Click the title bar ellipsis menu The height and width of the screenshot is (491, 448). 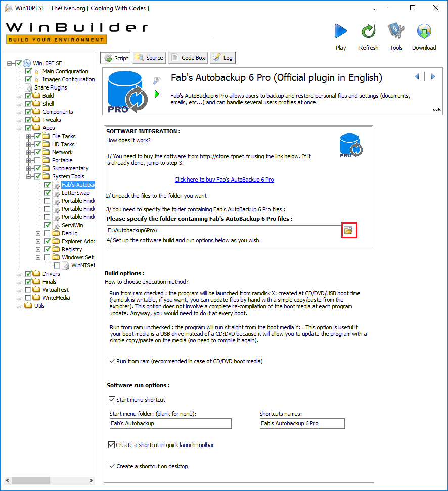coord(374,9)
